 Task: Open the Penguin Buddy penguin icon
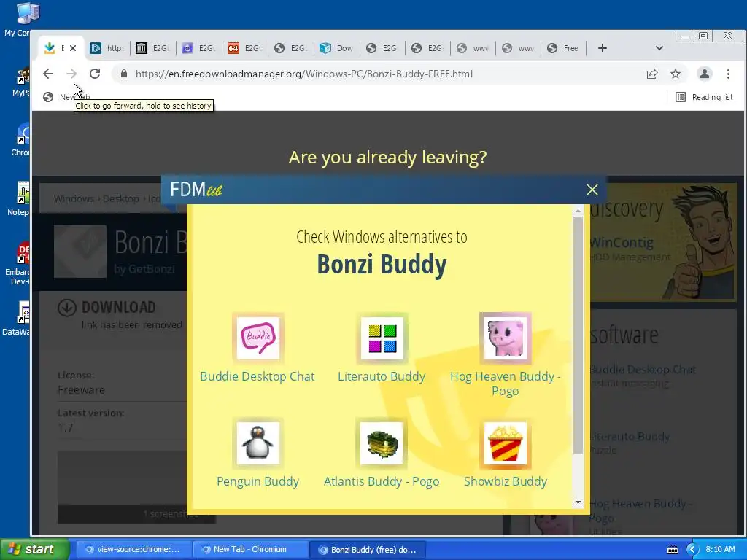tap(258, 443)
